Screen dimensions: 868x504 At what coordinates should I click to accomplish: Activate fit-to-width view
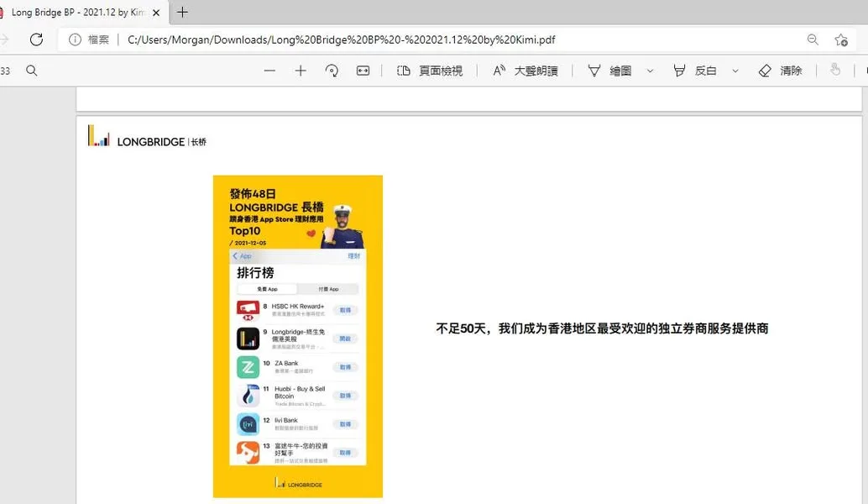[x=363, y=71]
